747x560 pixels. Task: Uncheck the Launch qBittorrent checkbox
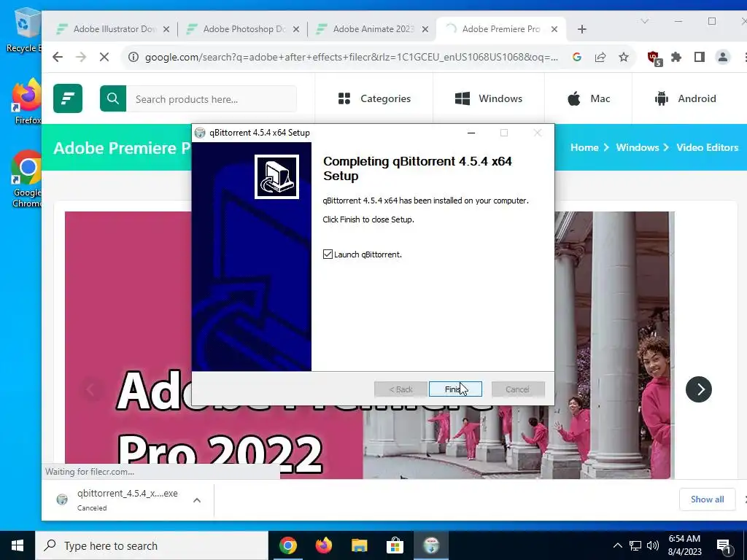328,254
